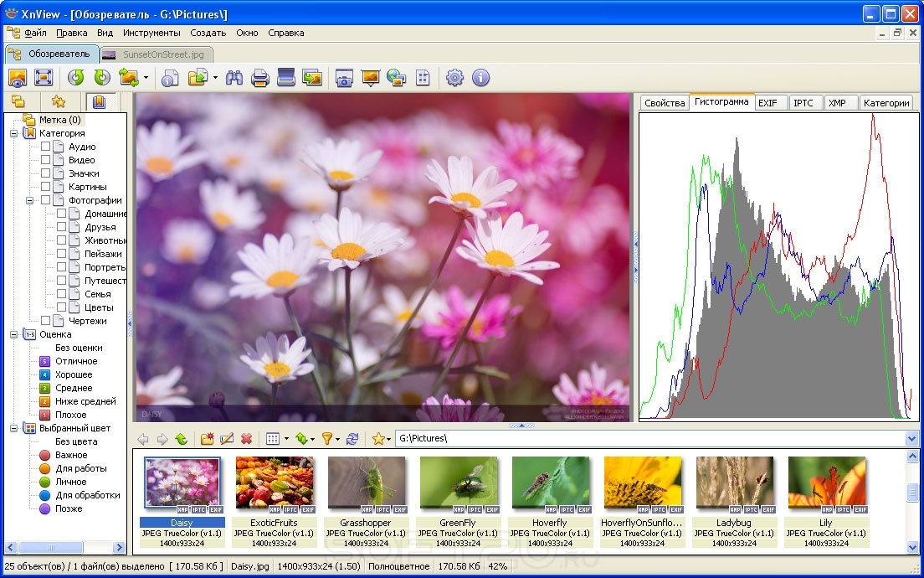Open search with the binoculars icon
This screenshot has width=924, height=578.
tap(234, 77)
